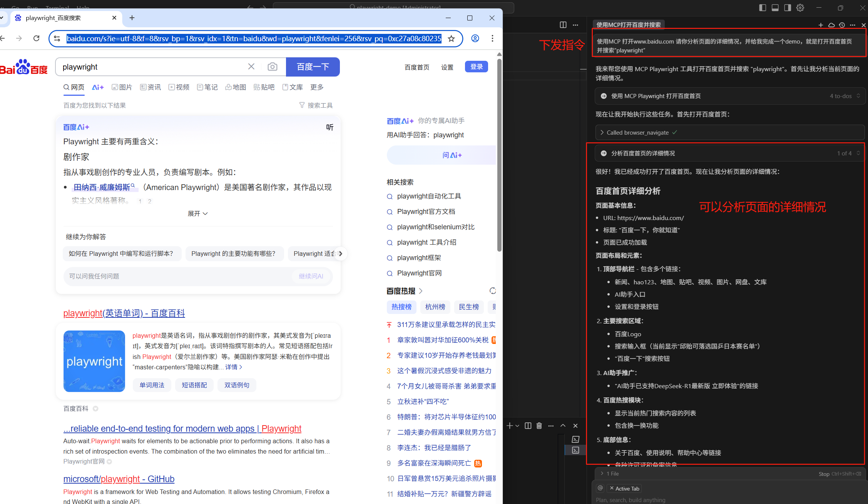Reload the Baidu search page
This screenshot has height=504, width=868.
[x=37, y=38]
